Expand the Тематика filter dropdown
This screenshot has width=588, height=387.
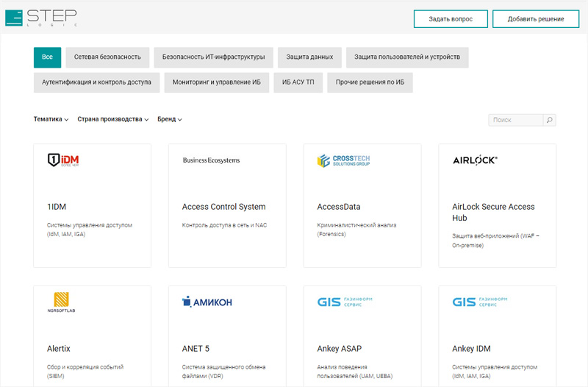point(51,119)
